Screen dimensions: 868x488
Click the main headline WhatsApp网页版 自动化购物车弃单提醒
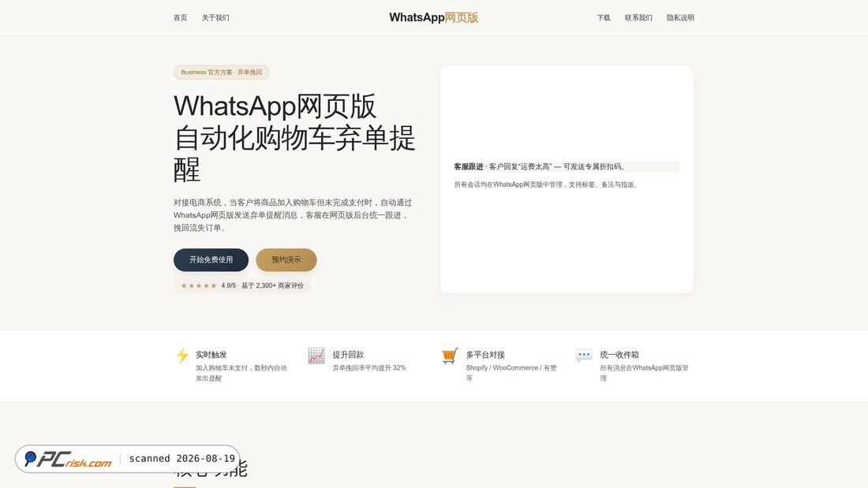(294, 137)
